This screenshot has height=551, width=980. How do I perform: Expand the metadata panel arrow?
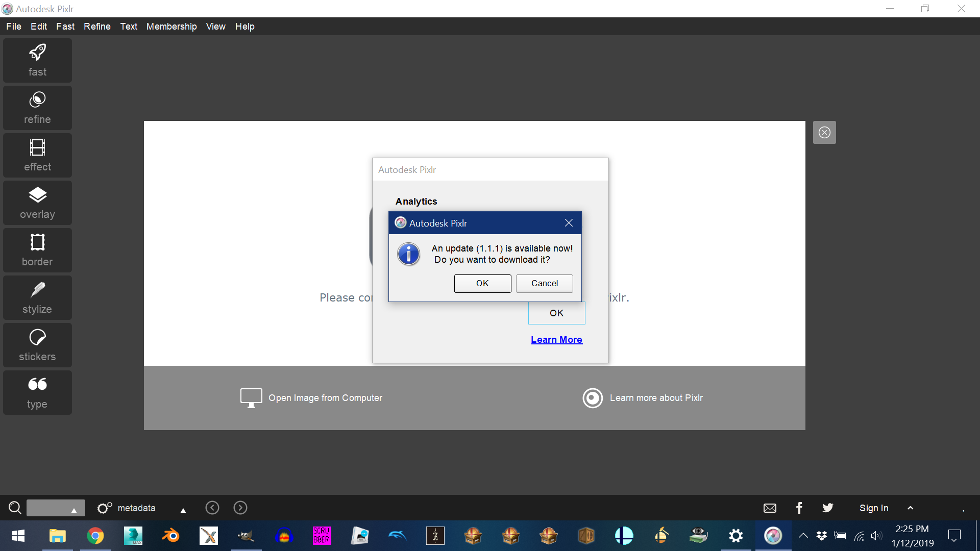[183, 510]
